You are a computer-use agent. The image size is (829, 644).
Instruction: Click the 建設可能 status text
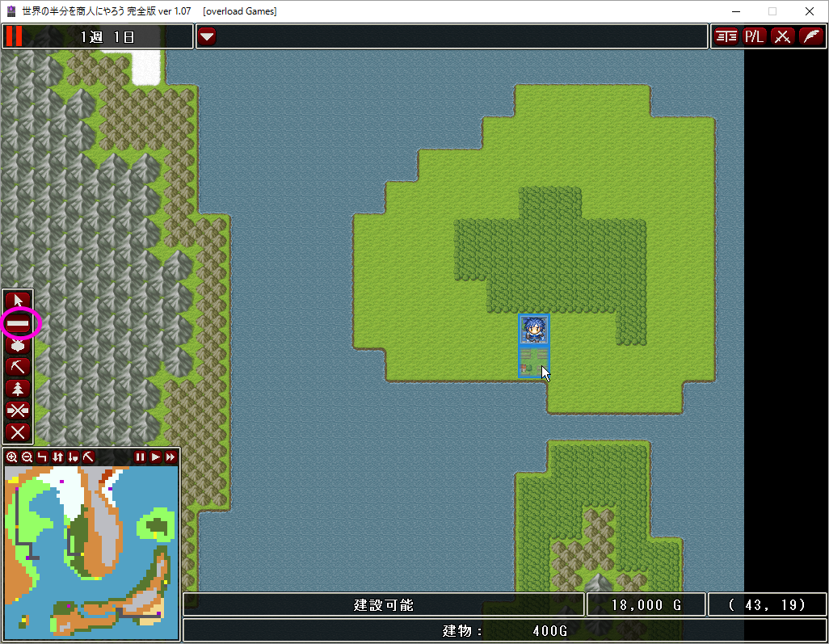click(384, 605)
